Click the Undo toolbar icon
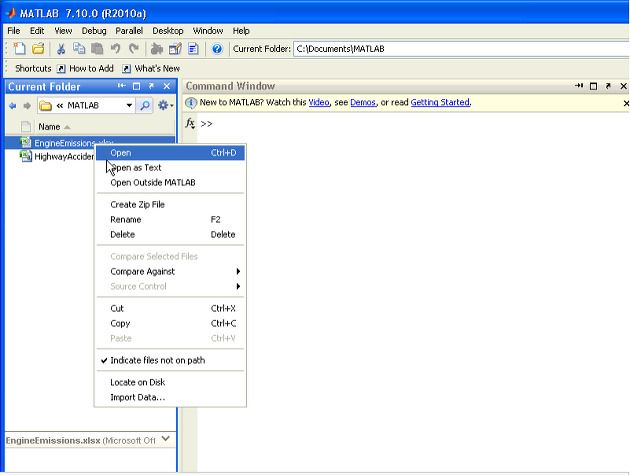This screenshot has height=475, width=630. pyautogui.click(x=116, y=49)
